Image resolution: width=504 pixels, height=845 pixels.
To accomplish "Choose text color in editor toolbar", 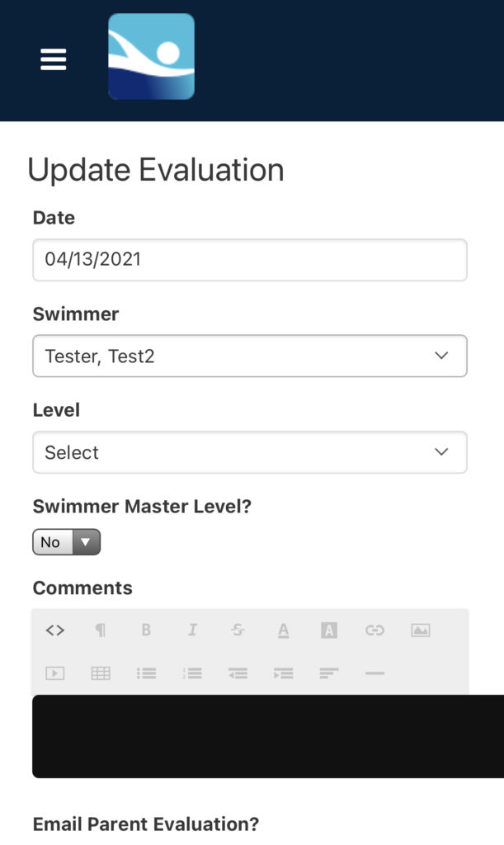I will (283, 630).
